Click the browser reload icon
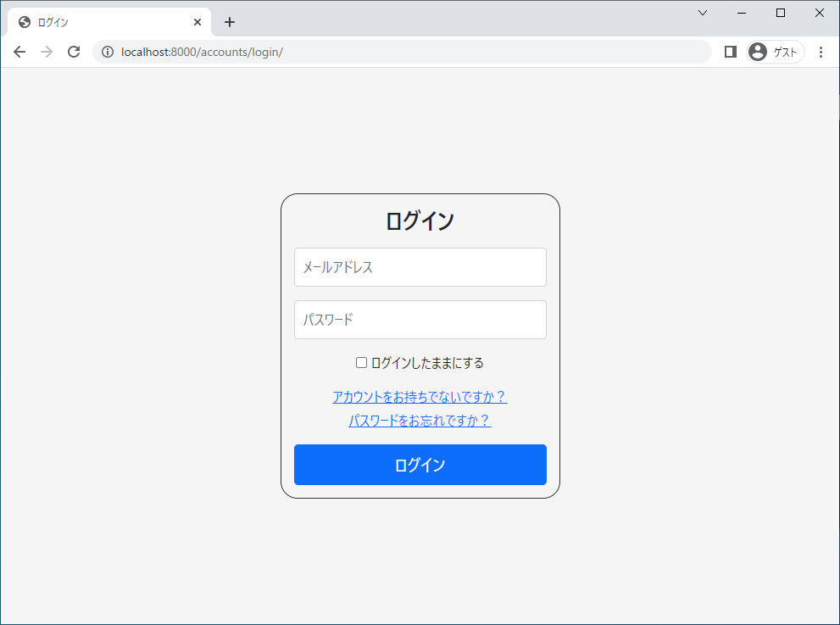This screenshot has height=625, width=840. 74,52
